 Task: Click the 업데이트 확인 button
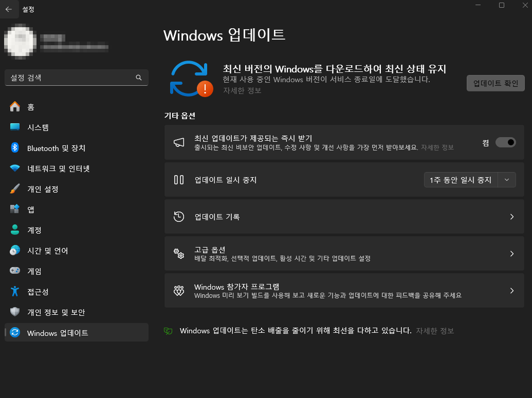point(496,83)
